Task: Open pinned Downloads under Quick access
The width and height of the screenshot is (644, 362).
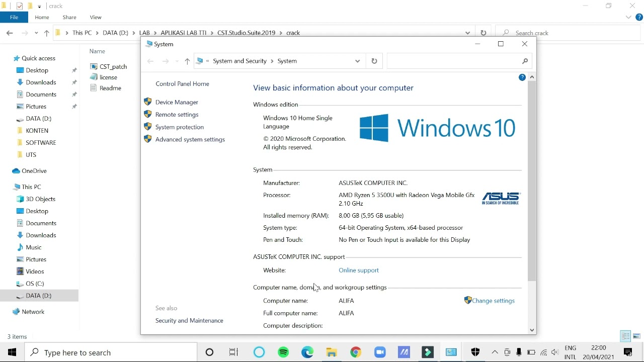Action: [x=41, y=82]
